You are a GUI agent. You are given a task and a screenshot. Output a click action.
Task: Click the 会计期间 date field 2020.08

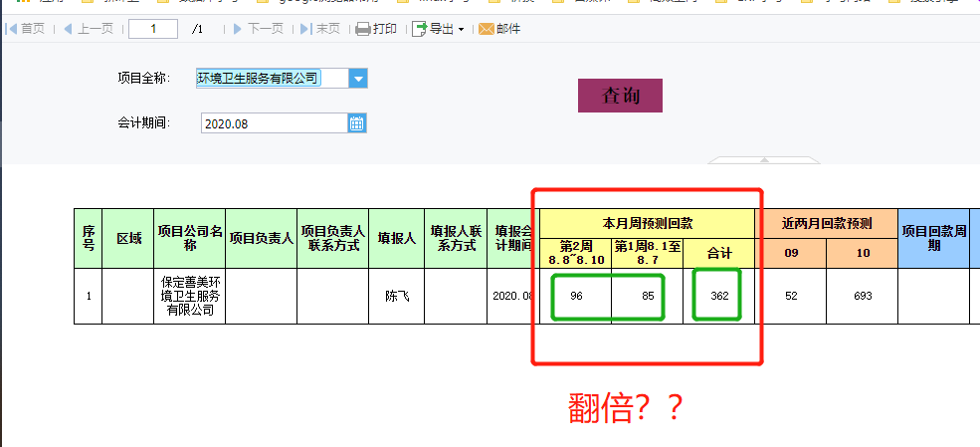pyautogui.click(x=275, y=123)
